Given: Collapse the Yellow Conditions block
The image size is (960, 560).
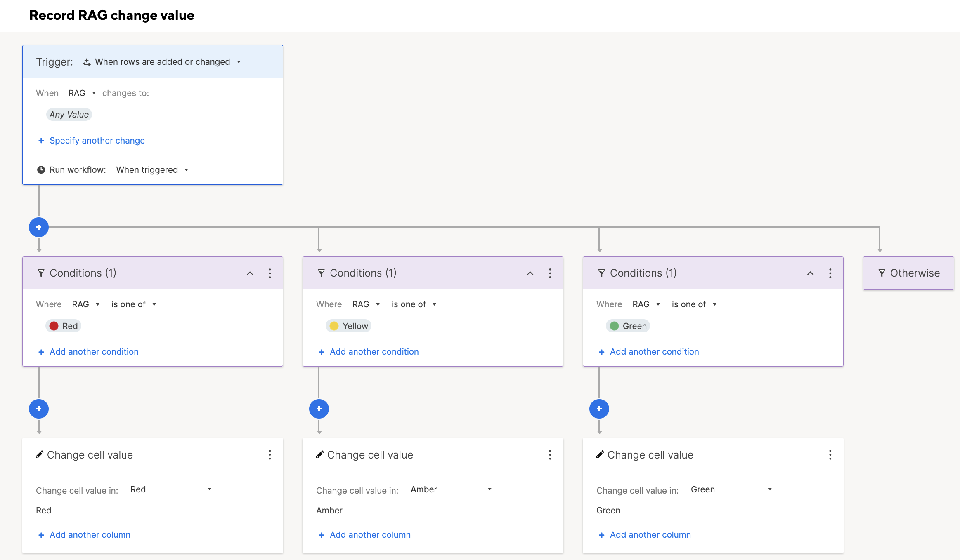Looking at the screenshot, I should [x=530, y=273].
